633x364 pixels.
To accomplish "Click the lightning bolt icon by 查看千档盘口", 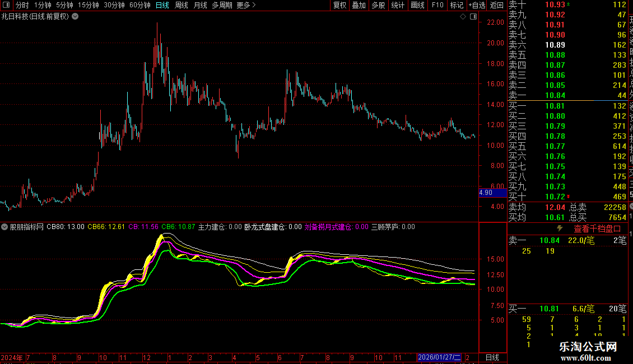I will click(559, 228).
